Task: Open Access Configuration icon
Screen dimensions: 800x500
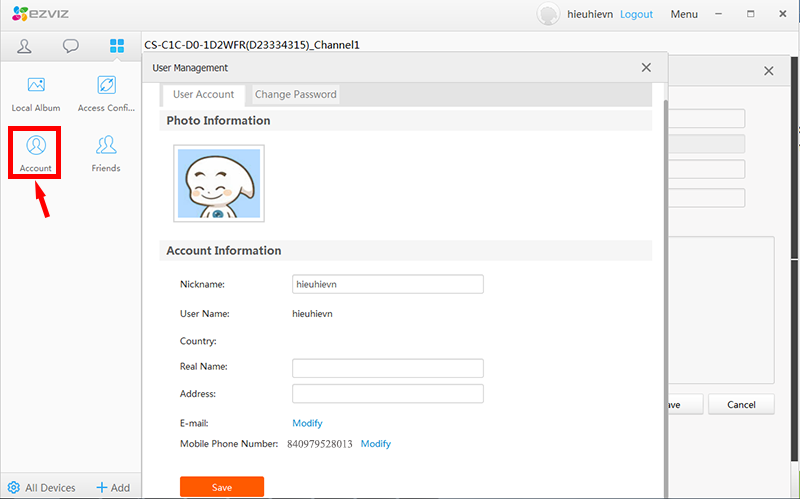Action: click(x=106, y=87)
